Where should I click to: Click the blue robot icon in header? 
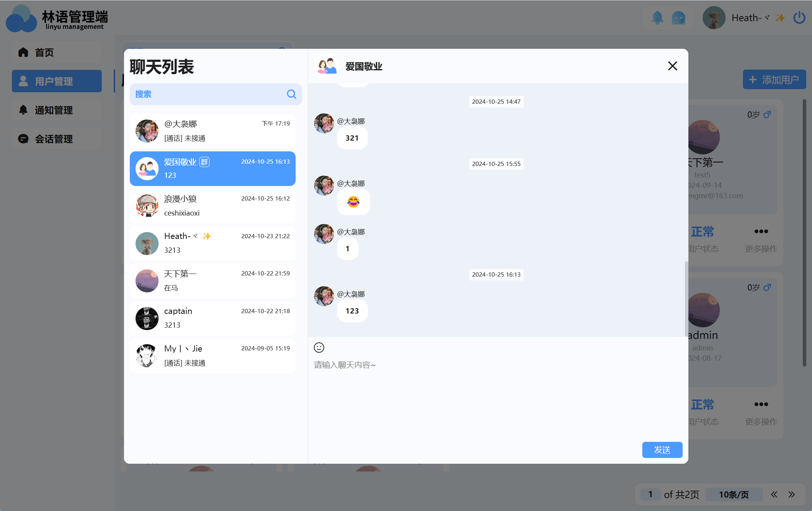678,18
